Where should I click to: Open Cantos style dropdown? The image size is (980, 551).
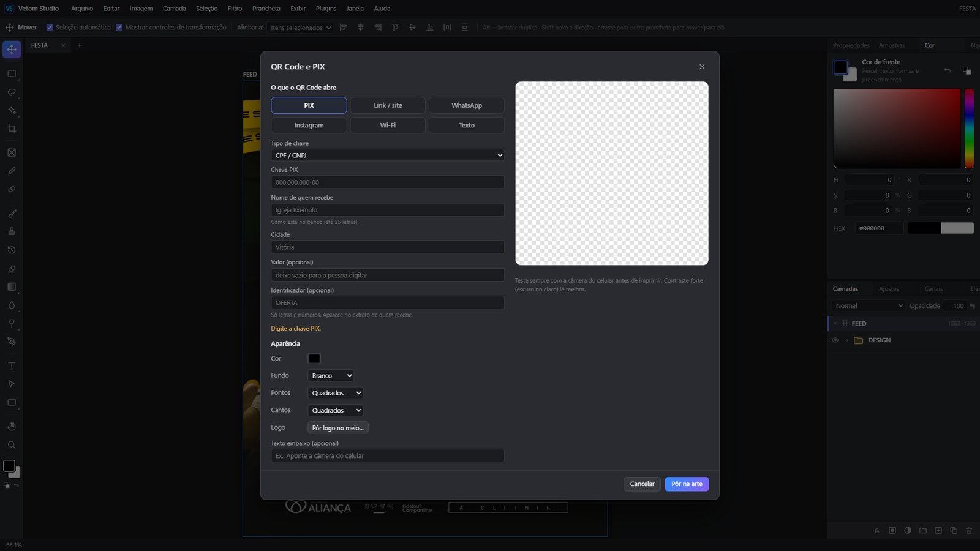335,410
